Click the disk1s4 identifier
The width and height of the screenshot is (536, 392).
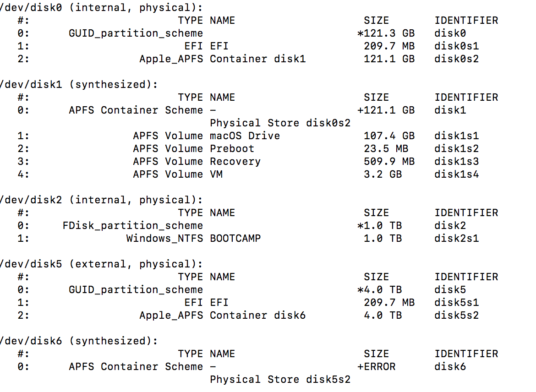pyautogui.click(x=456, y=174)
